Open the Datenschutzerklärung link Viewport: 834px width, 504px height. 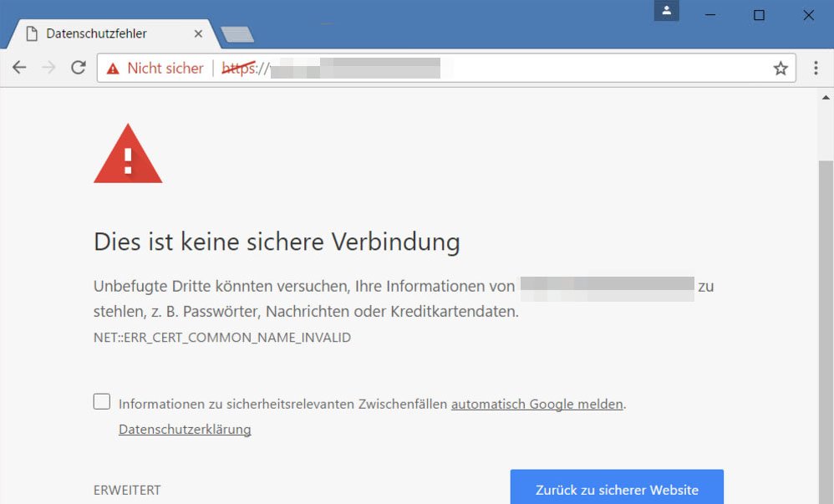click(x=185, y=430)
